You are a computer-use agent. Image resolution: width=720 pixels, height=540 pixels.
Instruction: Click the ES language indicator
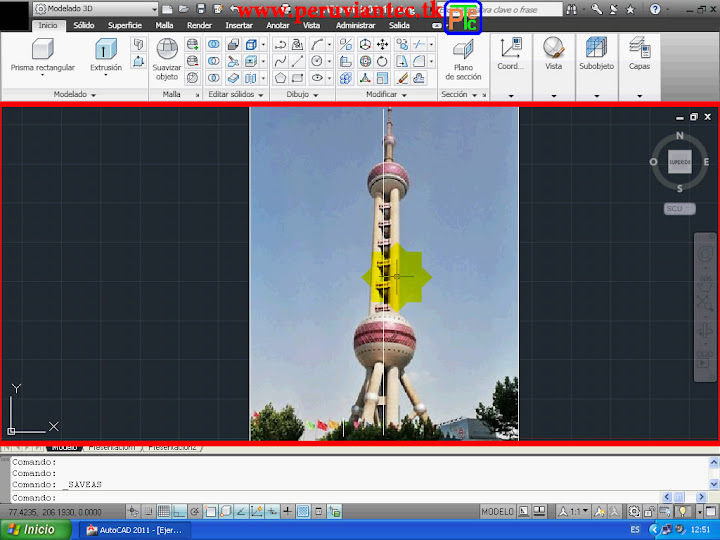635,529
